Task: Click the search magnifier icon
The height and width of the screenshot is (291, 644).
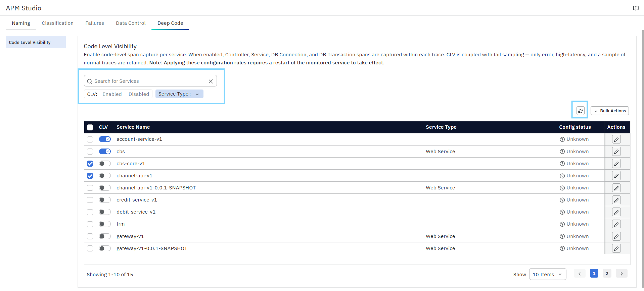Action: pyautogui.click(x=89, y=81)
